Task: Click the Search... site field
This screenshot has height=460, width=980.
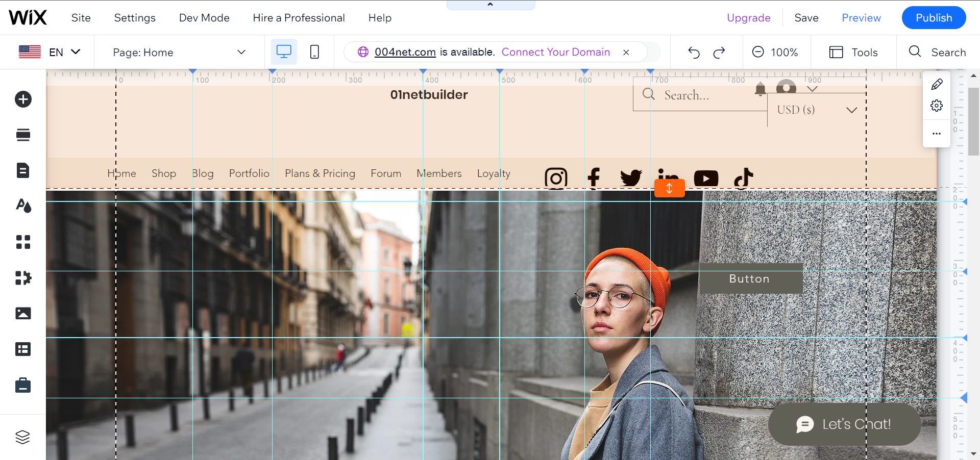Action: point(700,94)
